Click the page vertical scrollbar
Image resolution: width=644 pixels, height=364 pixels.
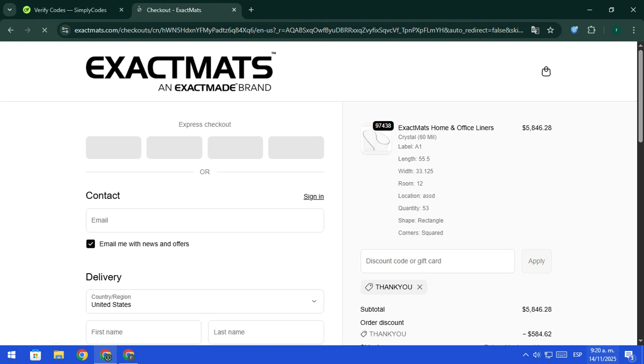pos(641,97)
